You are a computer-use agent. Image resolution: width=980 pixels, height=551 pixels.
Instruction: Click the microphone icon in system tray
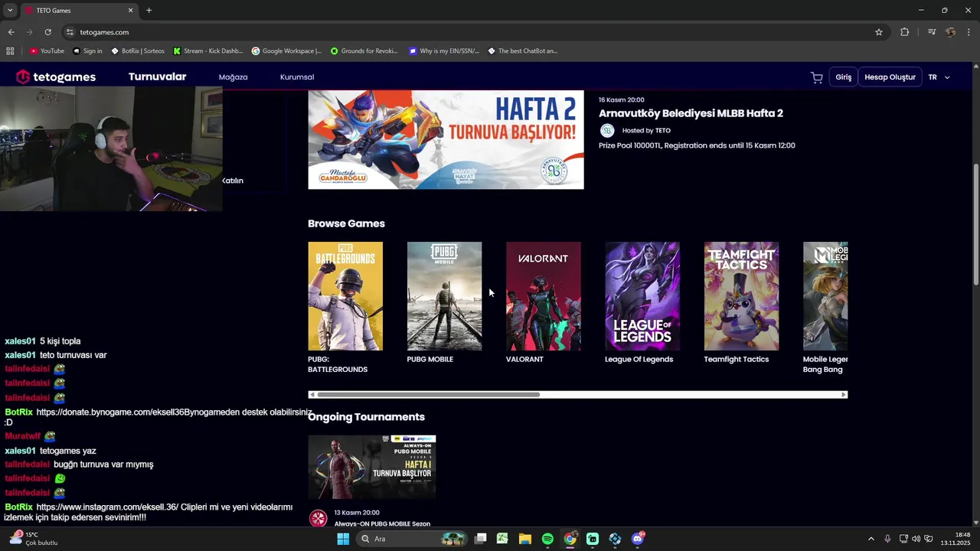pyautogui.click(x=887, y=539)
